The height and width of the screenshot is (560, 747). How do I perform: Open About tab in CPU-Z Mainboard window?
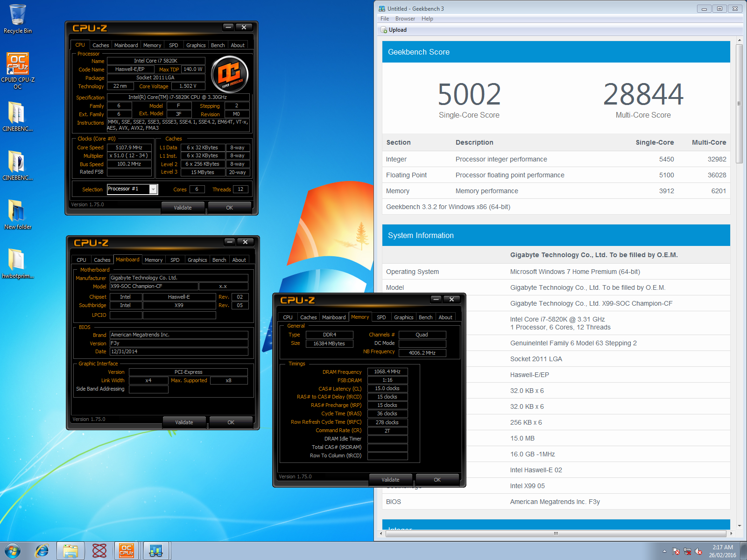(239, 260)
